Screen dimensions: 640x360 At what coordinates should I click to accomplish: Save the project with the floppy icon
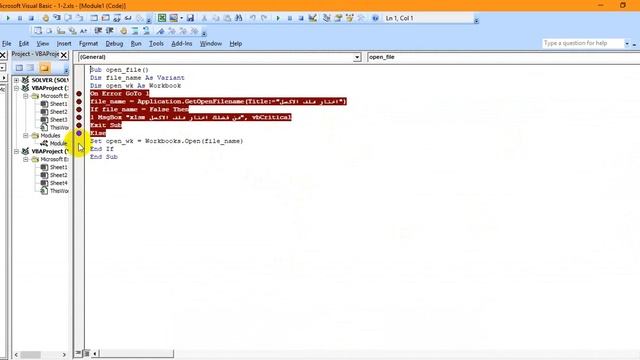point(190,18)
